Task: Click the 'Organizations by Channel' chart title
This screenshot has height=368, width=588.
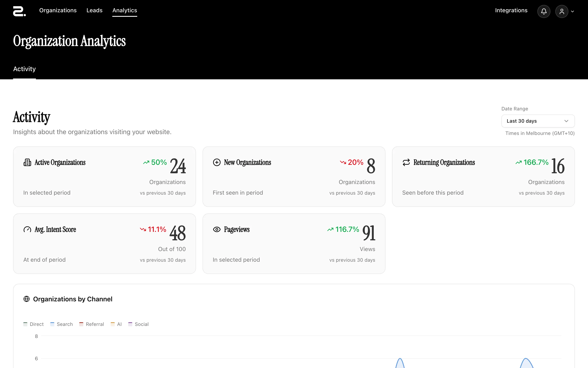Action: coord(73,299)
